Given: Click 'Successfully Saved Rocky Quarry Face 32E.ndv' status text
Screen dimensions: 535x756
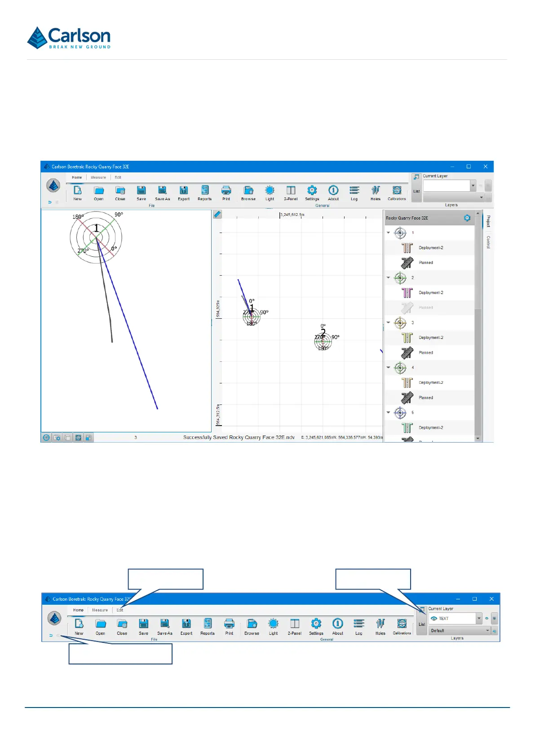Looking at the screenshot, I should (239, 437).
